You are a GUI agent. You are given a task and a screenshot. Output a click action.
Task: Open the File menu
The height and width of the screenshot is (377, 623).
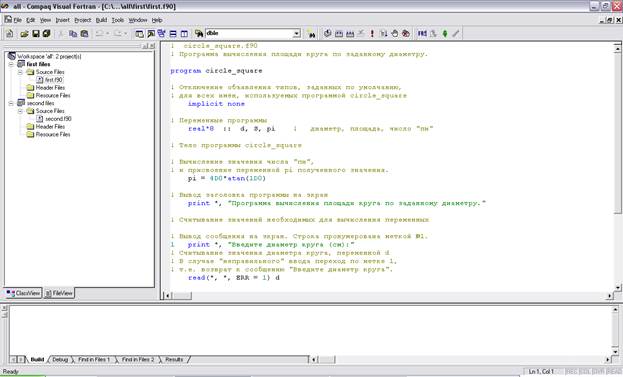[x=17, y=20]
